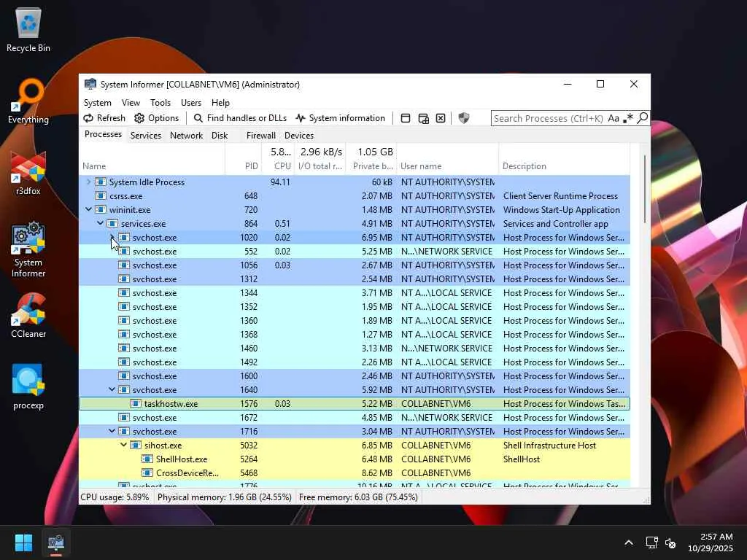Sort by User name column header
This screenshot has height=560, width=747.
tap(448, 160)
